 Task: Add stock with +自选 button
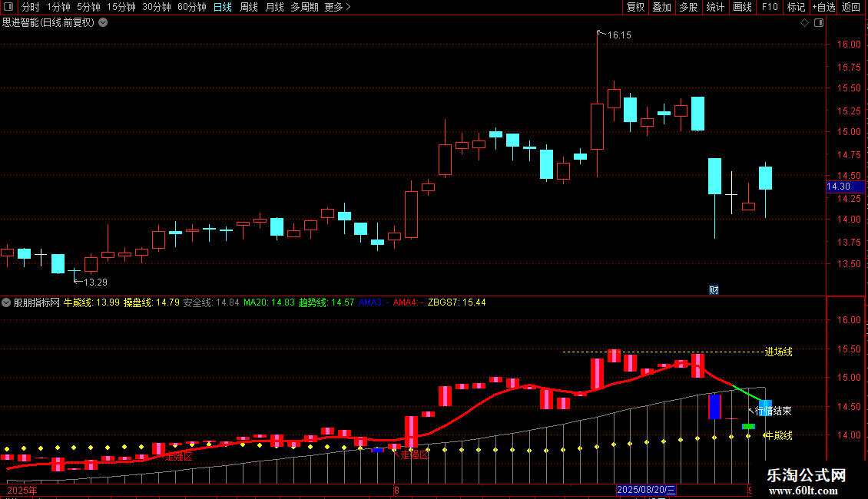823,7
